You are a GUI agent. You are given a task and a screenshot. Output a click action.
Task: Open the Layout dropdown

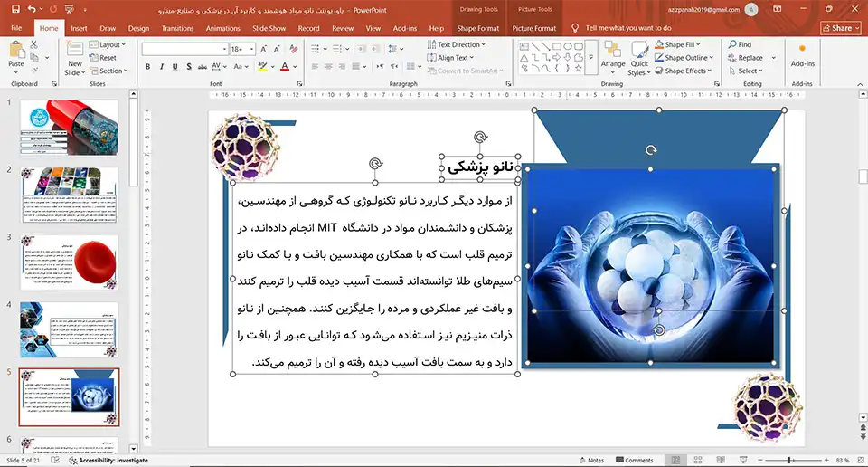coord(108,44)
